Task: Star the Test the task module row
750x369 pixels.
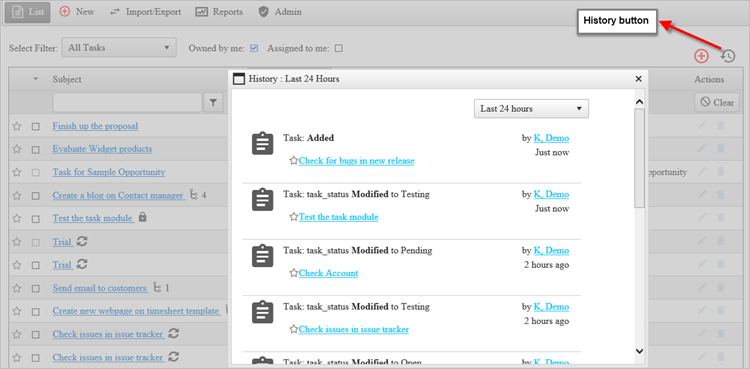Action: [x=17, y=218]
